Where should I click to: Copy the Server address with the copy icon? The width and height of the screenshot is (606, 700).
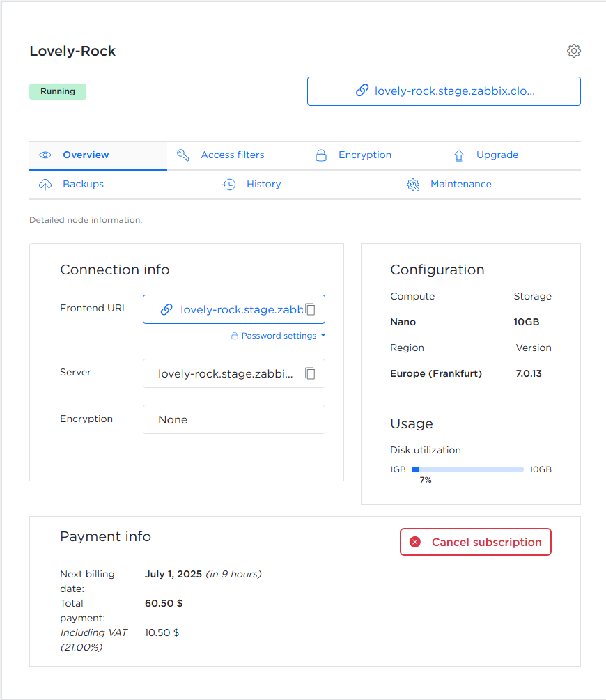311,373
